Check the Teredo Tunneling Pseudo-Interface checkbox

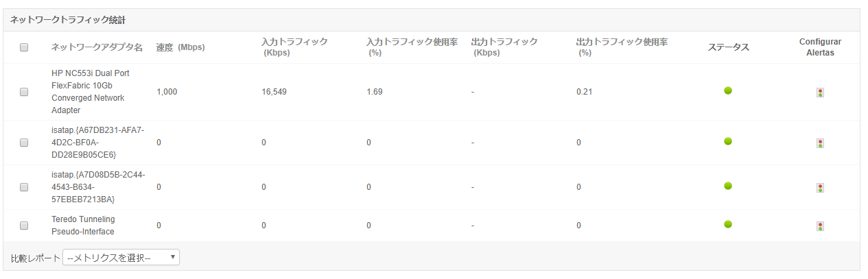24,226
